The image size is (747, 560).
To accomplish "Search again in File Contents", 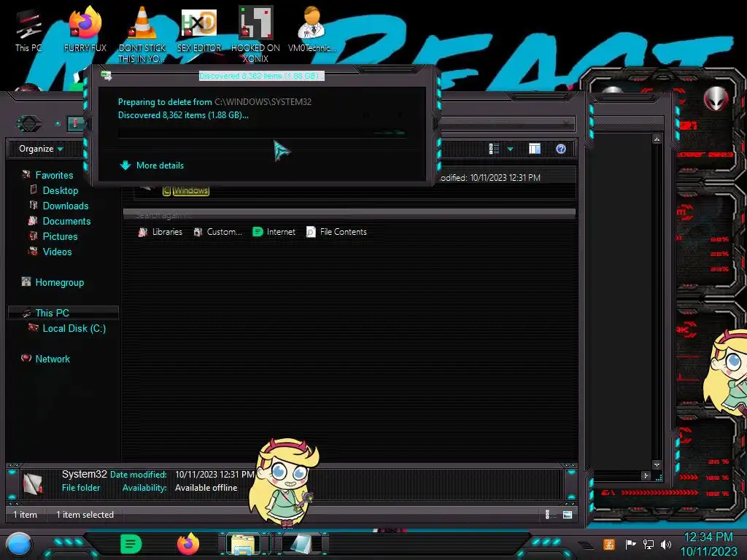I will point(336,232).
